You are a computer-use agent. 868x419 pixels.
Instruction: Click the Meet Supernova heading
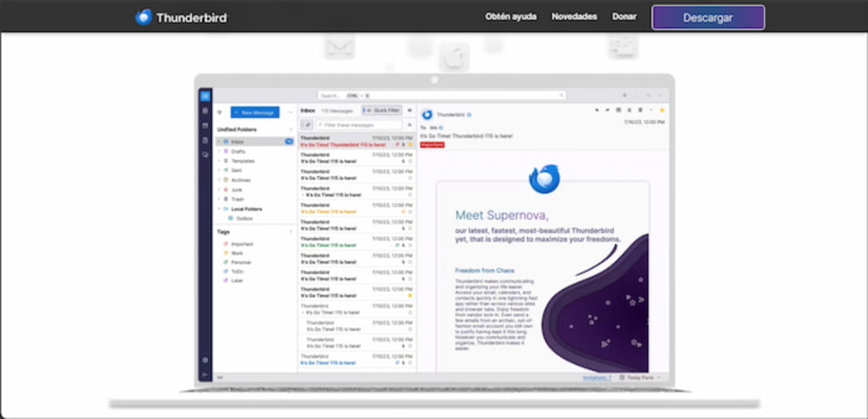(502, 215)
